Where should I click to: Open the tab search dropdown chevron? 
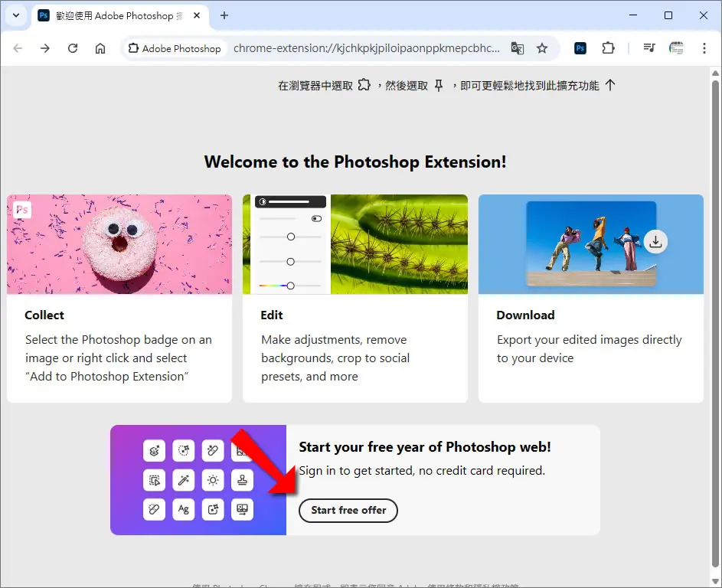16,15
